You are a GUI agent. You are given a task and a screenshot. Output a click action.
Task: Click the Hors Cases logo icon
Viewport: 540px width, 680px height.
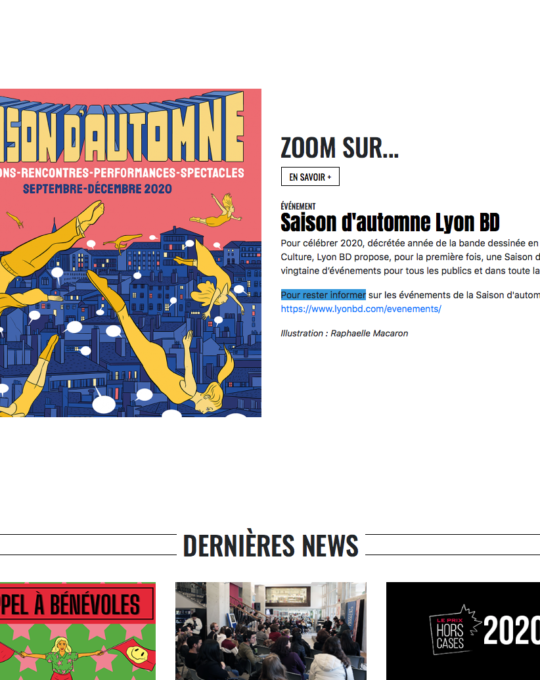pyautogui.click(x=455, y=629)
